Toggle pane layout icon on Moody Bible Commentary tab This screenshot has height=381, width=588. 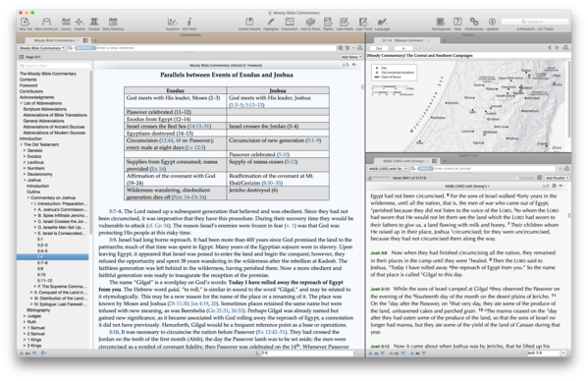85,40
